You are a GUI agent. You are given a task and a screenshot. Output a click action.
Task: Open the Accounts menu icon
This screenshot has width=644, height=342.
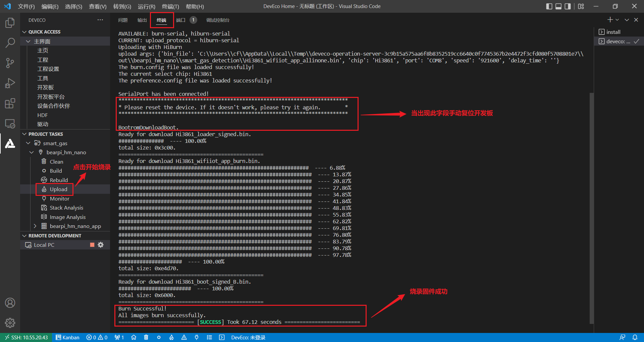click(x=10, y=303)
